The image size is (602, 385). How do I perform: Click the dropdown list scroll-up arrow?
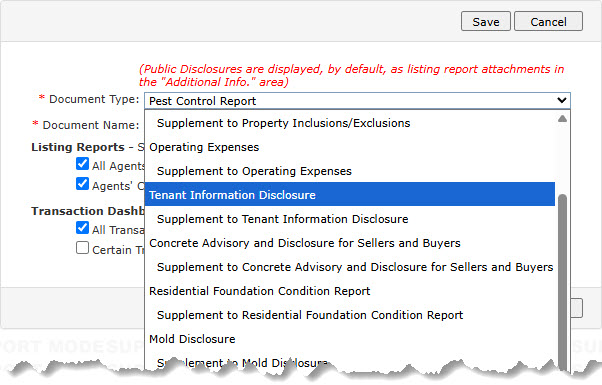562,119
